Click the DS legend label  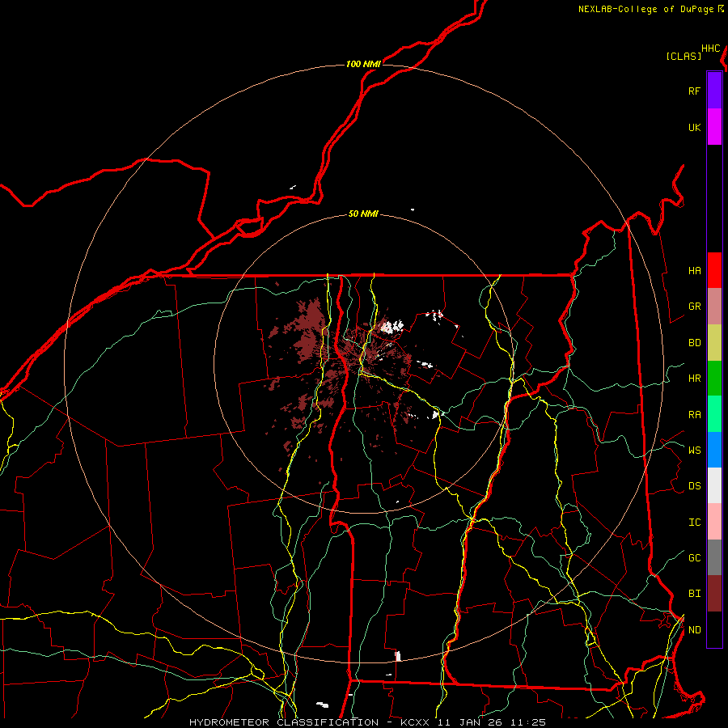click(x=694, y=486)
